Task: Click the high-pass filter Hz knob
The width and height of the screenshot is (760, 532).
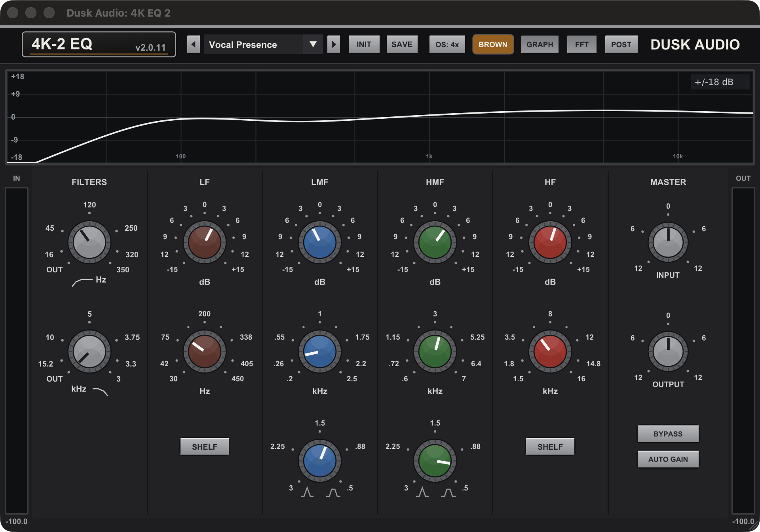Action: tap(89, 242)
